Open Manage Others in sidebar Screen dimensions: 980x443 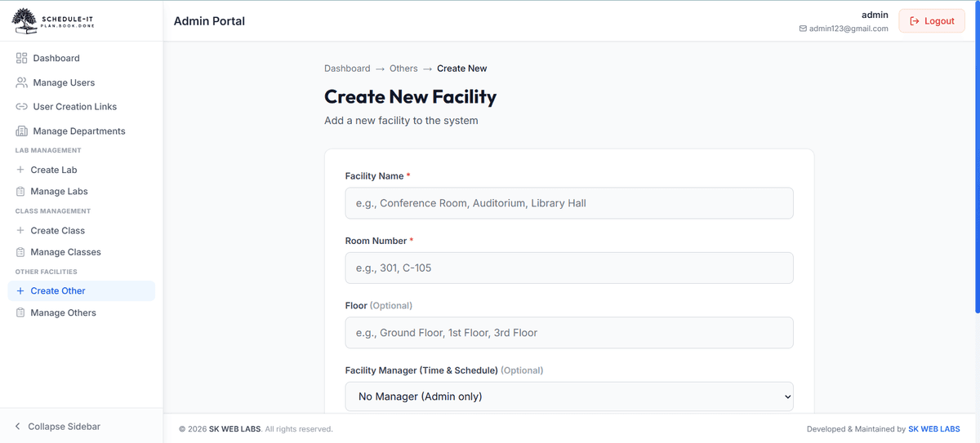pyautogui.click(x=82, y=312)
